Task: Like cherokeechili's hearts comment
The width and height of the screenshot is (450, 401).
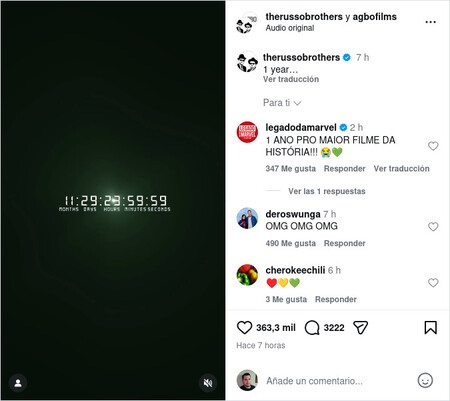Action: [x=433, y=283]
